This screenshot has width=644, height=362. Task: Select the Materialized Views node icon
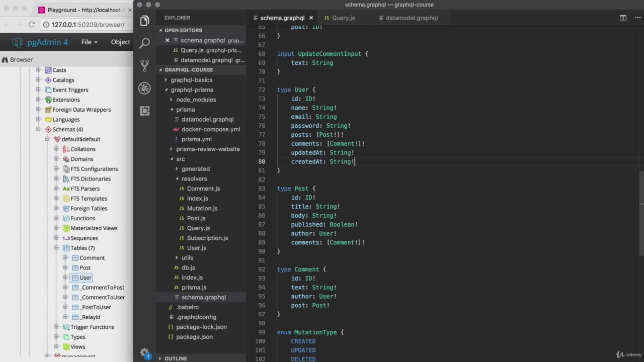[66, 228]
